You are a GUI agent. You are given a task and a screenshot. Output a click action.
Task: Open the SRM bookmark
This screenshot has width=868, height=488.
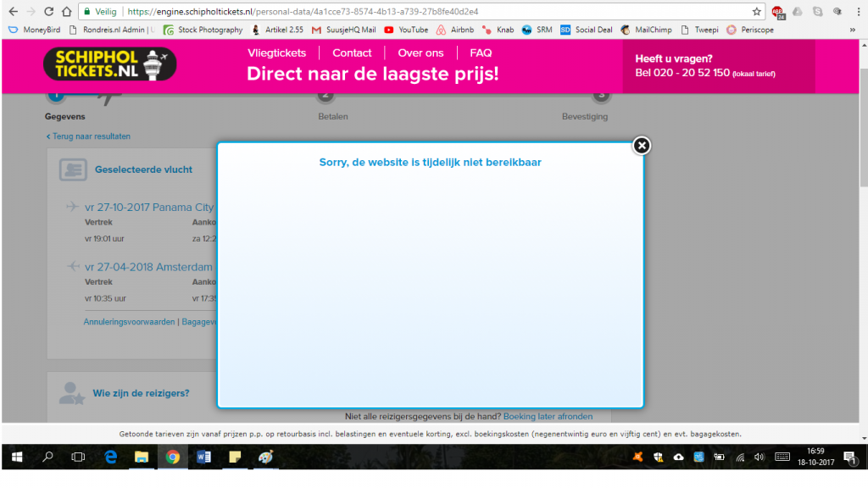(537, 30)
